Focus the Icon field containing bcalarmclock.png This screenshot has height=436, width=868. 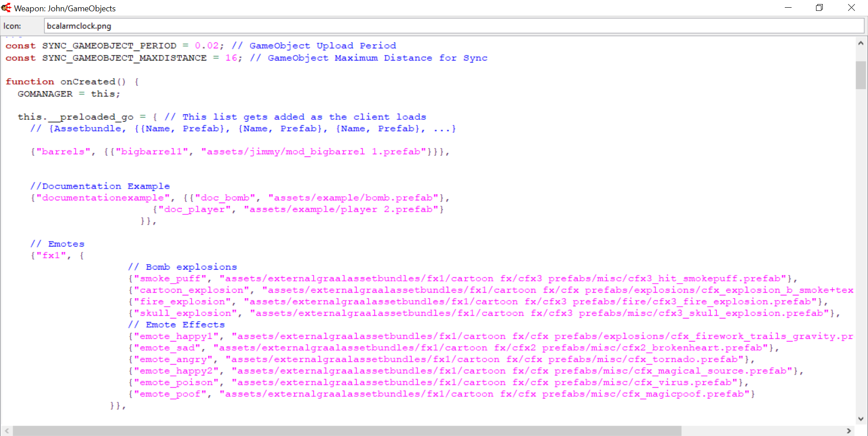[x=452, y=26]
